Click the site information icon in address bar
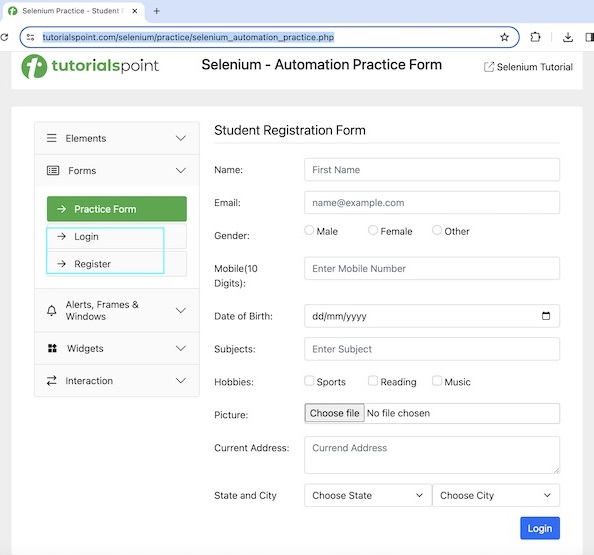The image size is (594, 555). click(31, 37)
